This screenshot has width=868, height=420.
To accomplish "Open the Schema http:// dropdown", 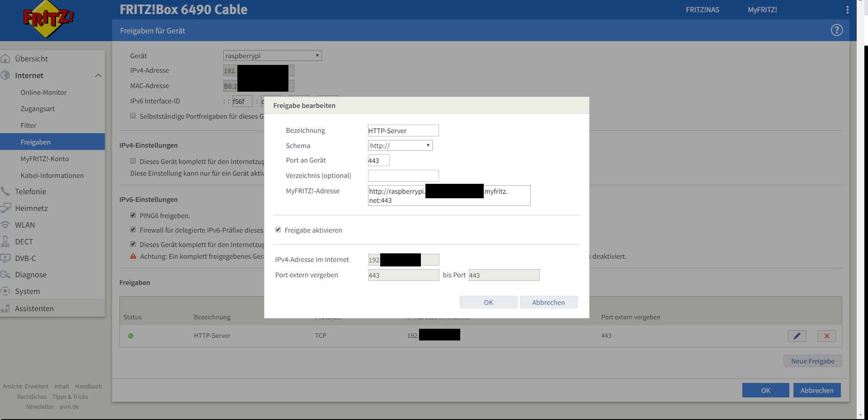I will pyautogui.click(x=400, y=145).
